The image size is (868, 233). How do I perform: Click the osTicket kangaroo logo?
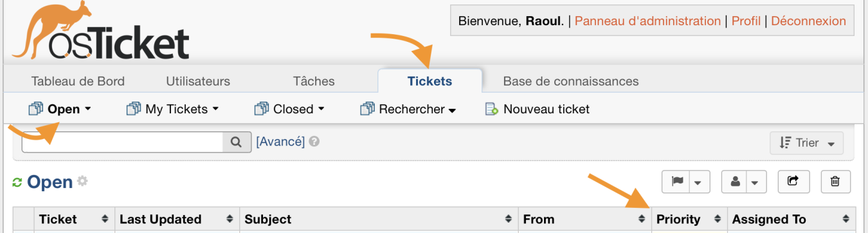(101, 31)
